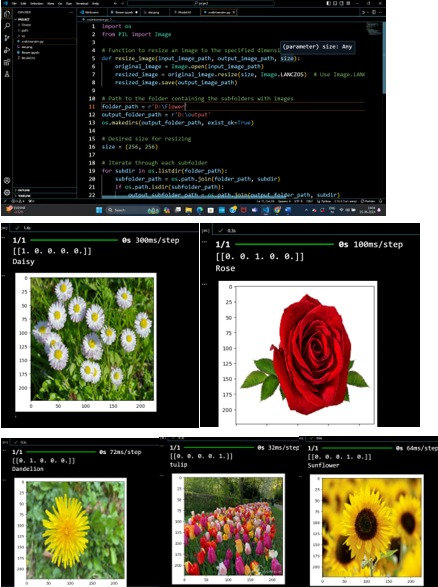The height and width of the screenshot is (587, 438).
Task: Click the Prettier status bar item
Action: pyautogui.click(x=369, y=201)
